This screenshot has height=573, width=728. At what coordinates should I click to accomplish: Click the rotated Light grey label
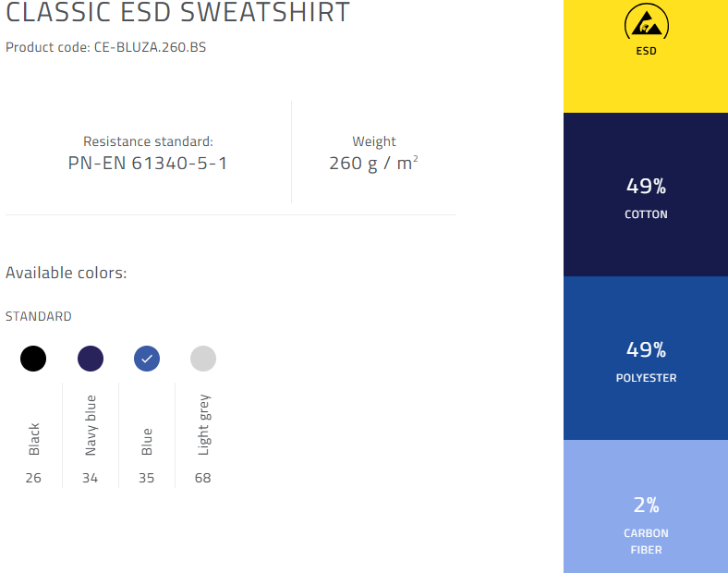[x=204, y=424]
